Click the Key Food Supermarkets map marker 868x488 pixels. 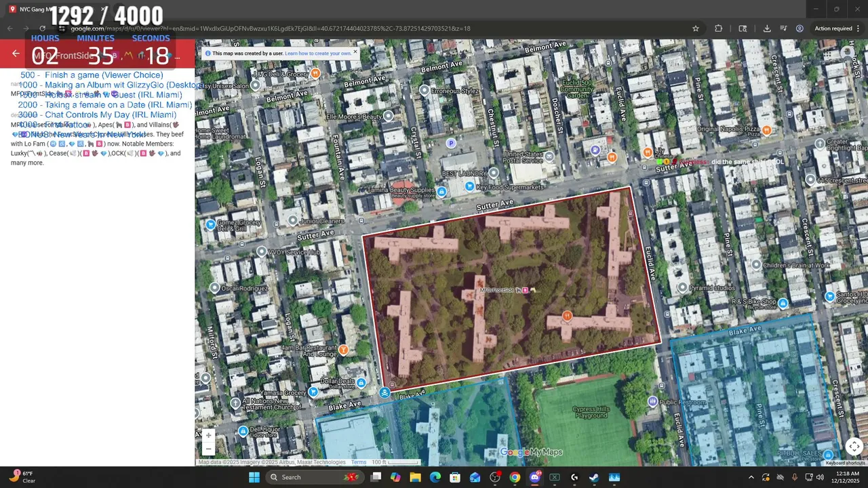point(469,186)
